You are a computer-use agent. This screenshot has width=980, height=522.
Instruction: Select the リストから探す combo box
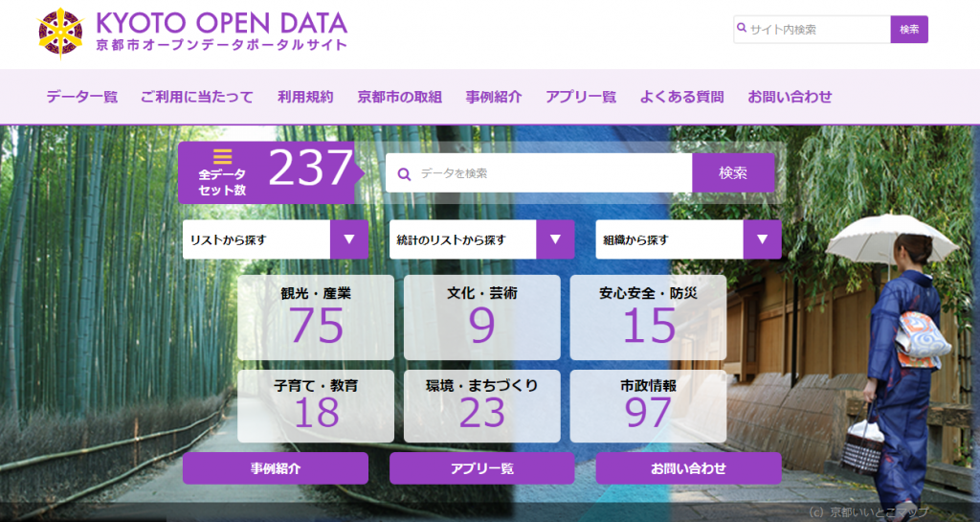point(276,239)
